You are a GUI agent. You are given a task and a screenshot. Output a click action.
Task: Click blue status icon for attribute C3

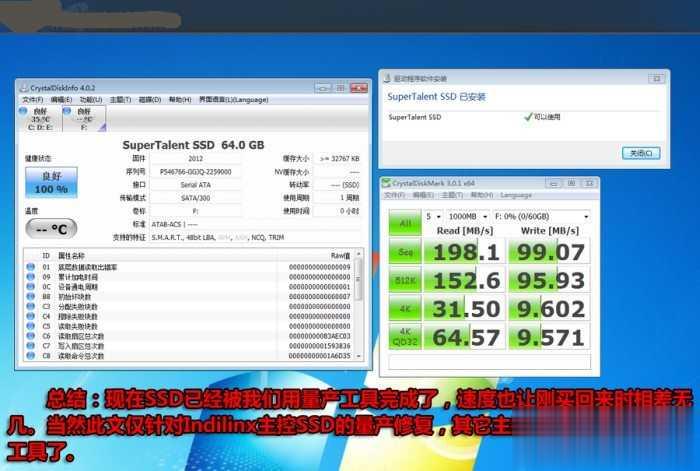pyautogui.click(x=30, y=306)
